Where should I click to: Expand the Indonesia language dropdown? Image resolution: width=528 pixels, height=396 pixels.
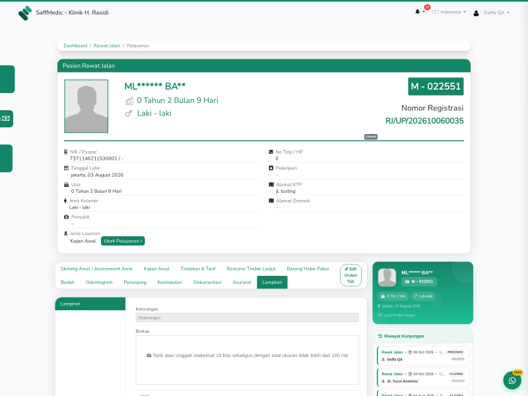coord(449,12)
